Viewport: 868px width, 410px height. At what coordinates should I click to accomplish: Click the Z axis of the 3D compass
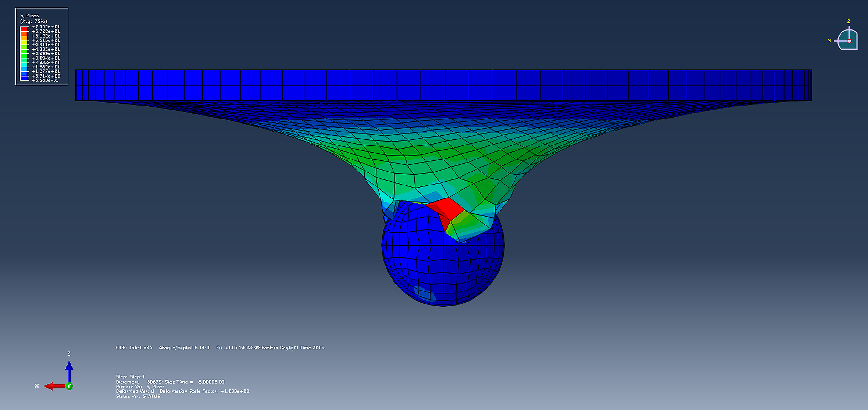click(x=849, y=28)
